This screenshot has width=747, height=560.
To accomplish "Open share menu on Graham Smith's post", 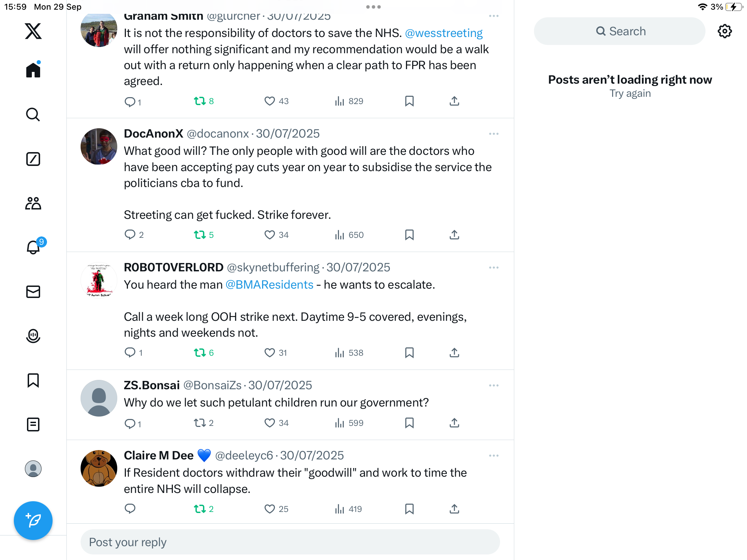I will pos(454,101).
